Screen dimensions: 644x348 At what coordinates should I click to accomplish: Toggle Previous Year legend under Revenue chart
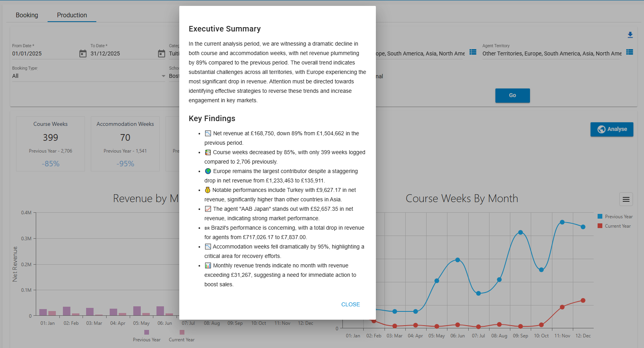147,336
